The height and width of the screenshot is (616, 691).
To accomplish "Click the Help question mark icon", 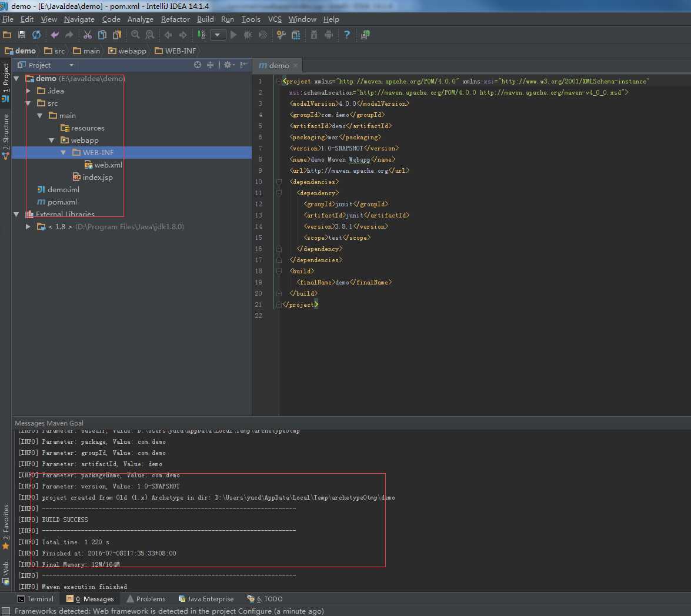I will [347, 35].
